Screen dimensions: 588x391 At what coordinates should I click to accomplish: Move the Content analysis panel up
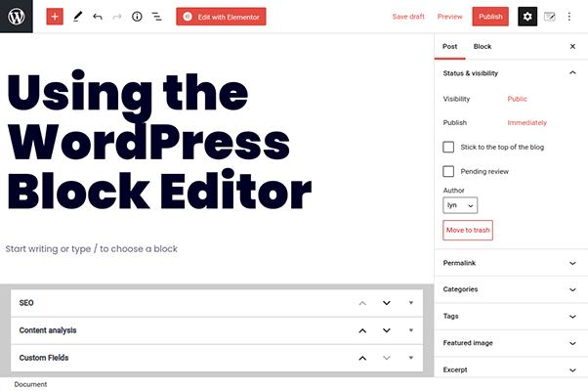click(362, 330)
